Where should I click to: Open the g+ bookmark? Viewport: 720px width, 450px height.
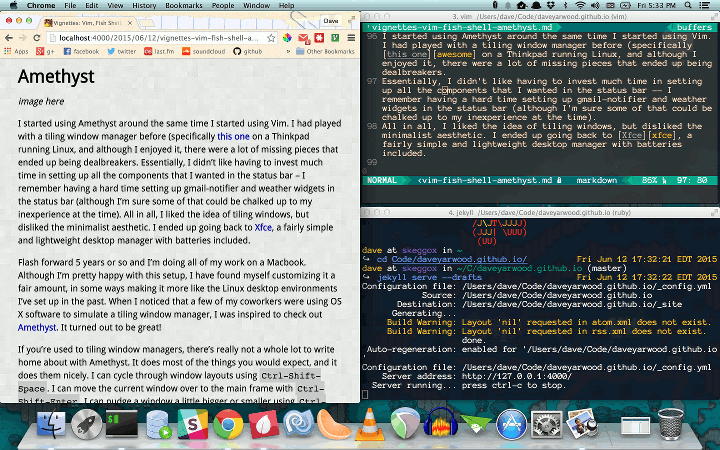tap(45, 51)
